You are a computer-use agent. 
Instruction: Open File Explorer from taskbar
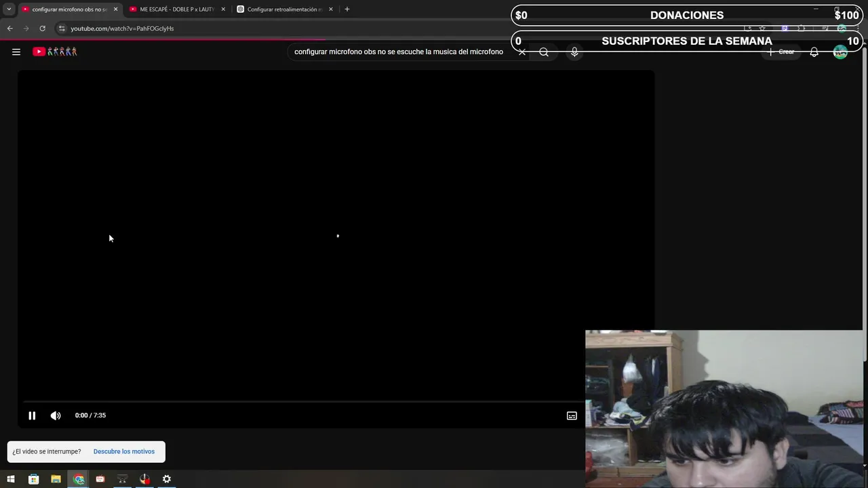point(56,479)
